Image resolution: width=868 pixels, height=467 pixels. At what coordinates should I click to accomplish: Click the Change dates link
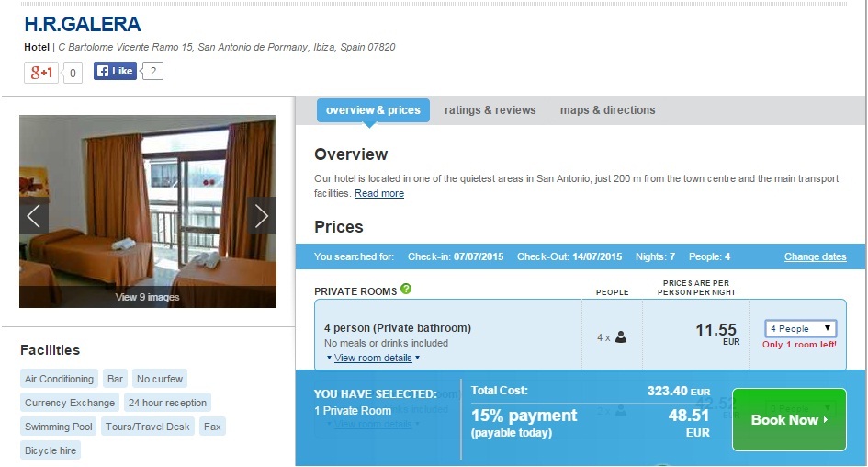click(x=815, y=256)
